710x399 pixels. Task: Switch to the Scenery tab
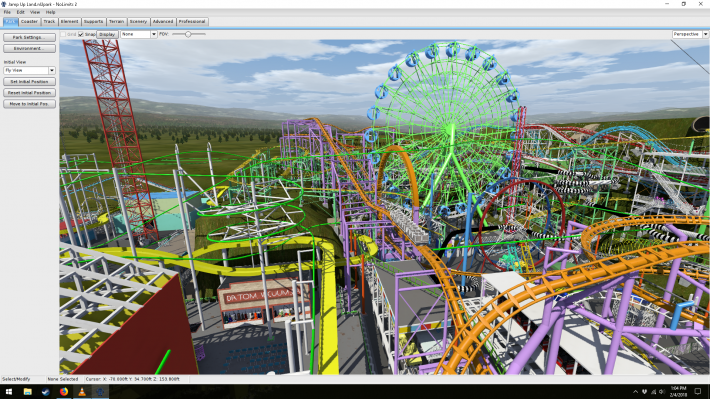[x=138, y=22]
